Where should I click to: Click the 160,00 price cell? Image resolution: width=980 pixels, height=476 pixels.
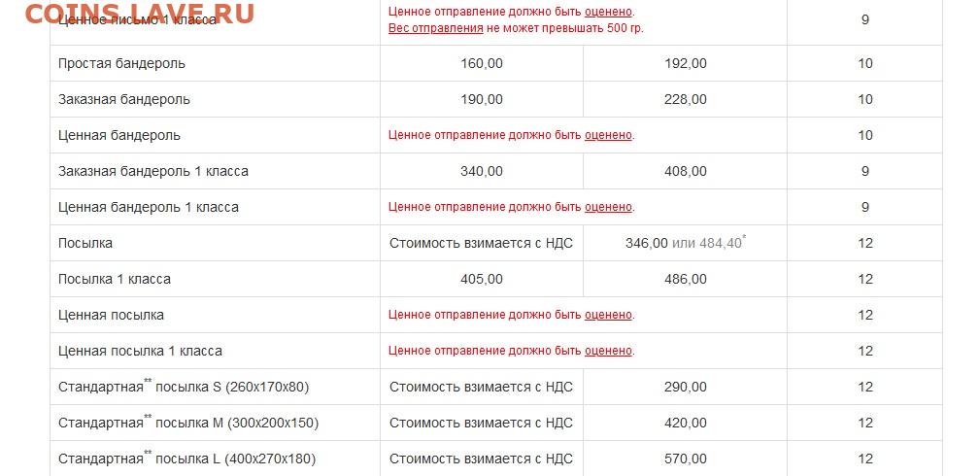[x=481, y=63]
